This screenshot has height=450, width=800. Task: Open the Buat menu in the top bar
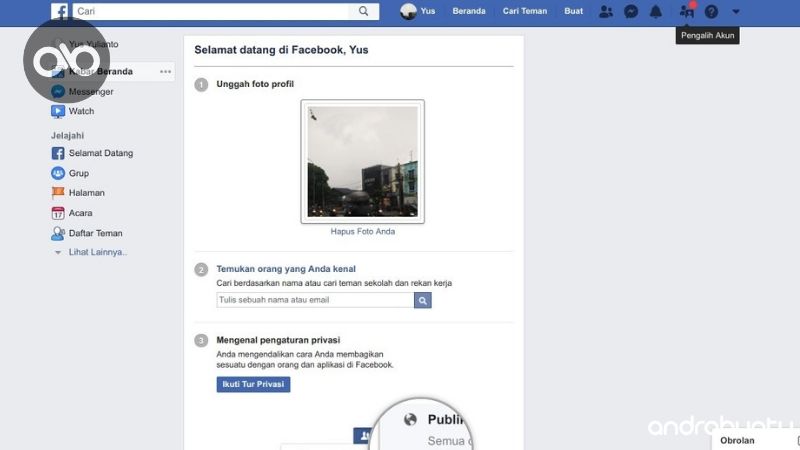[573, 11]
